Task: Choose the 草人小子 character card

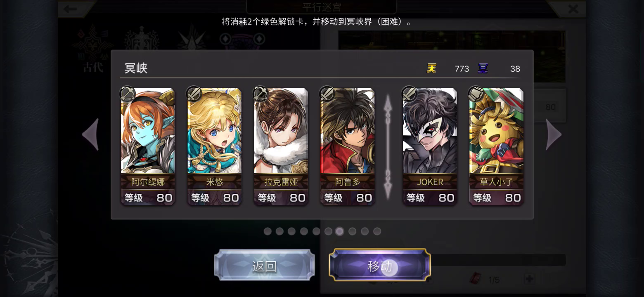Action: point(496,146)
